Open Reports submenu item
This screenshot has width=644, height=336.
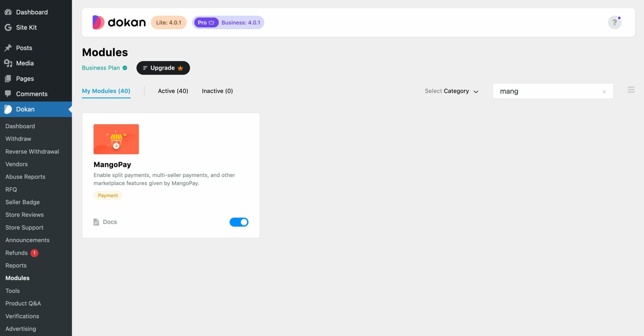(16, 266)
